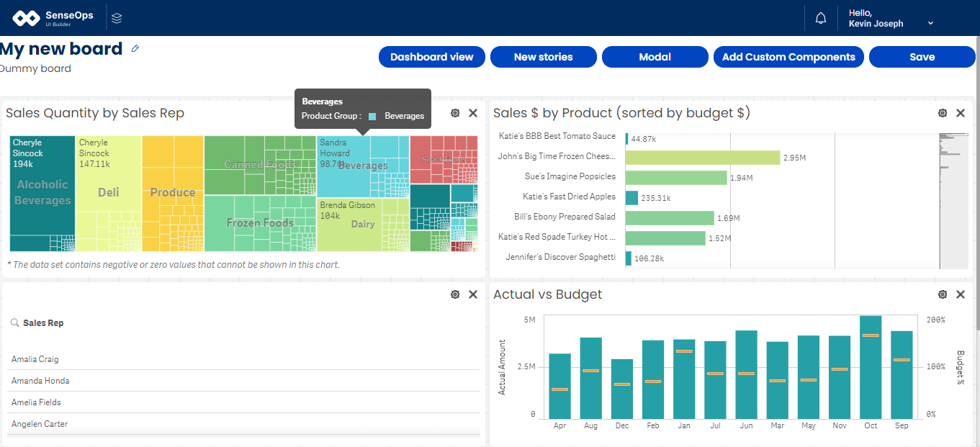Select Amelia Fields in Sales Rep list

pyautogui.click(x=244, y=402)
